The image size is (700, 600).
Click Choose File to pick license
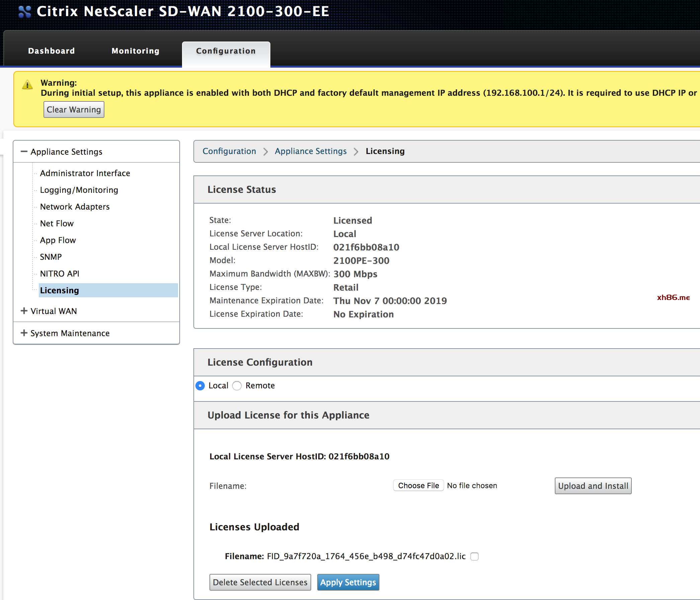419,485
